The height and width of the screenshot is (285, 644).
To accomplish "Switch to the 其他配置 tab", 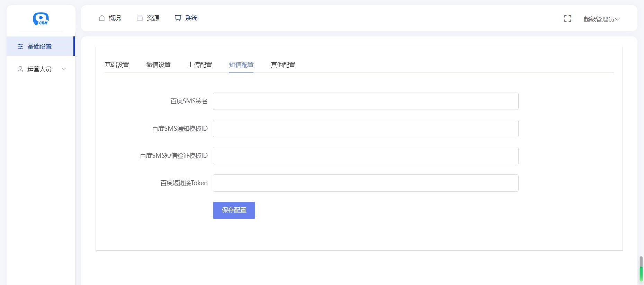I will click(x=283, y=65).
